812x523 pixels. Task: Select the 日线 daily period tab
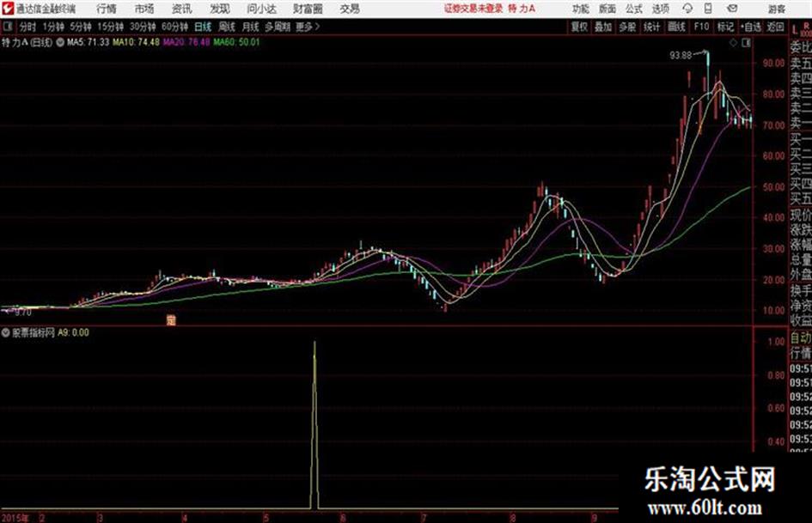203,27
